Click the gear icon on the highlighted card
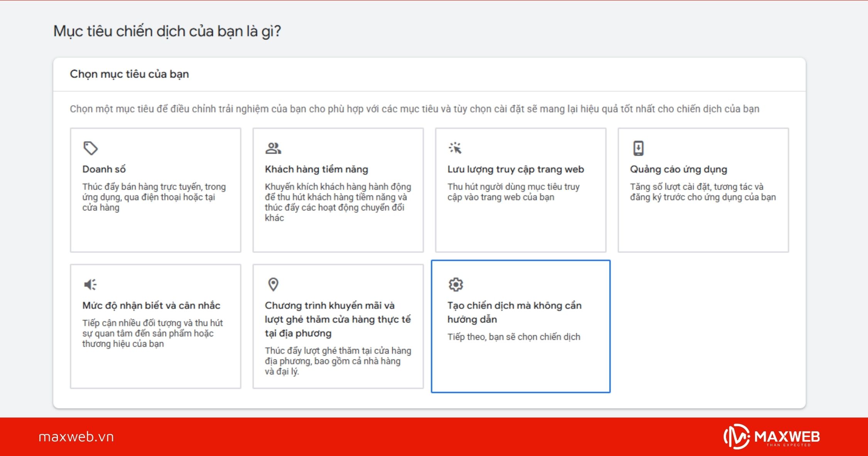868x456 pixels. [456, 284]
